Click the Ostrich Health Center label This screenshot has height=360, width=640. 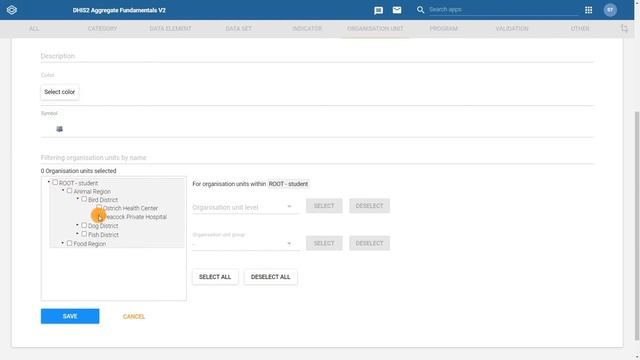[130, 208]
